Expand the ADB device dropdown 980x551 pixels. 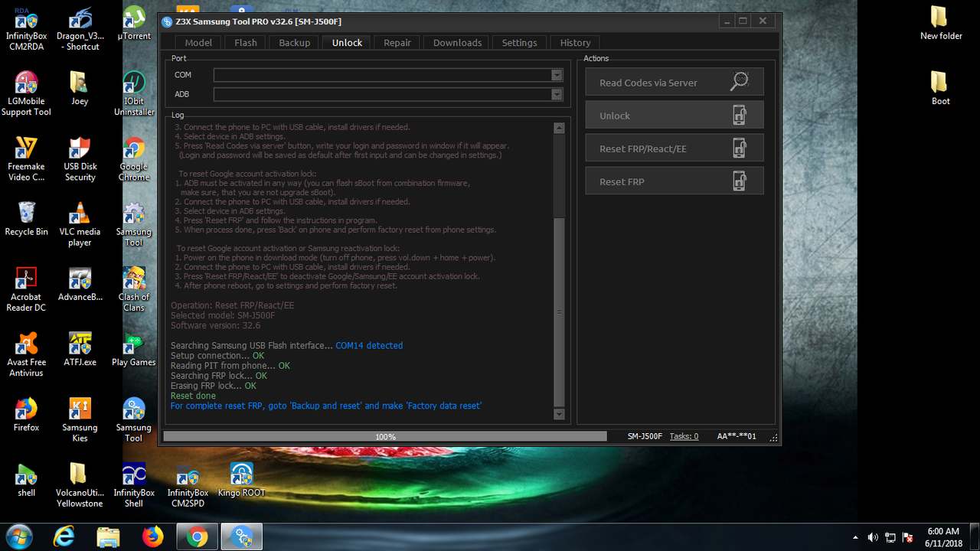click(x=557, y=94)
